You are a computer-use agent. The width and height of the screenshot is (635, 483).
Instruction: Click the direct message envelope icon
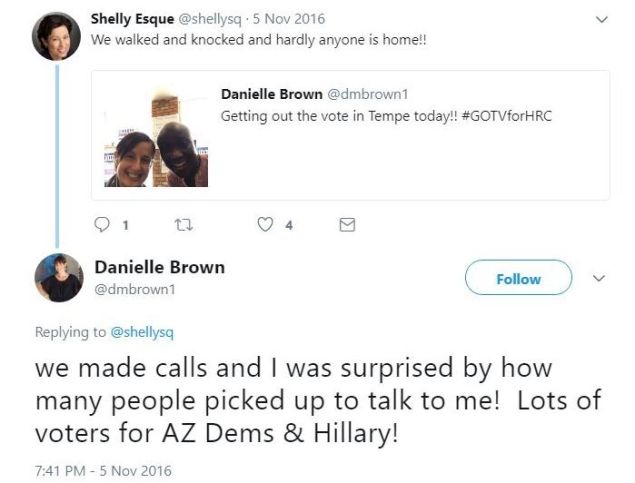pos(347,225)
